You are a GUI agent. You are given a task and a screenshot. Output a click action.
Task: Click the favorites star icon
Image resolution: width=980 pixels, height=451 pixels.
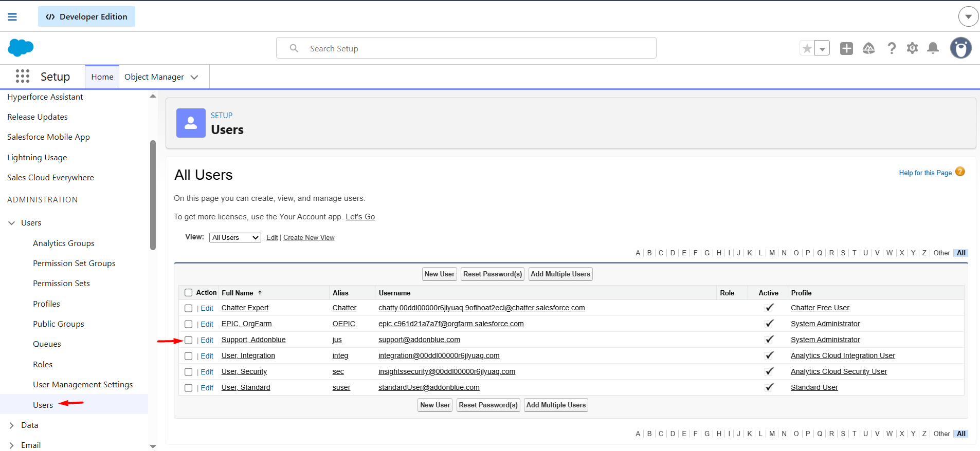[x=807, y=48]
